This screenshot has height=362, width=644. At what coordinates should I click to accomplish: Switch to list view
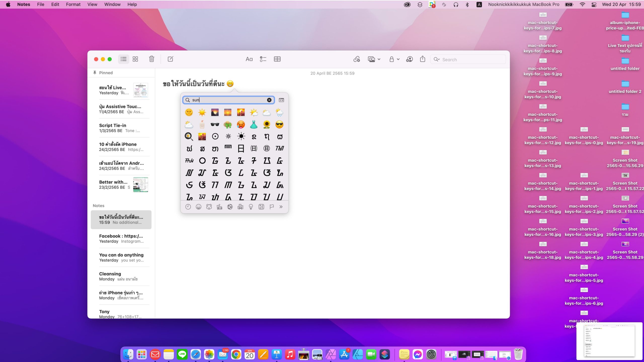(124, 59)
